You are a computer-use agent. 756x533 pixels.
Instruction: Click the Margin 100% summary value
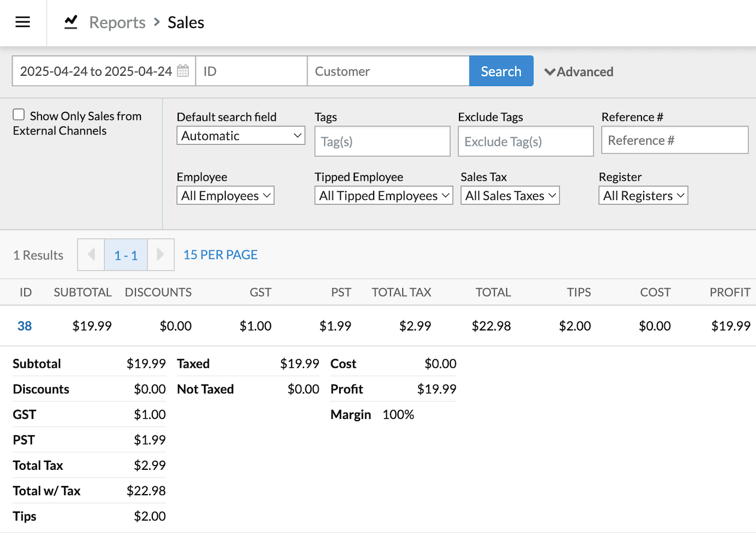pos(398,414)
